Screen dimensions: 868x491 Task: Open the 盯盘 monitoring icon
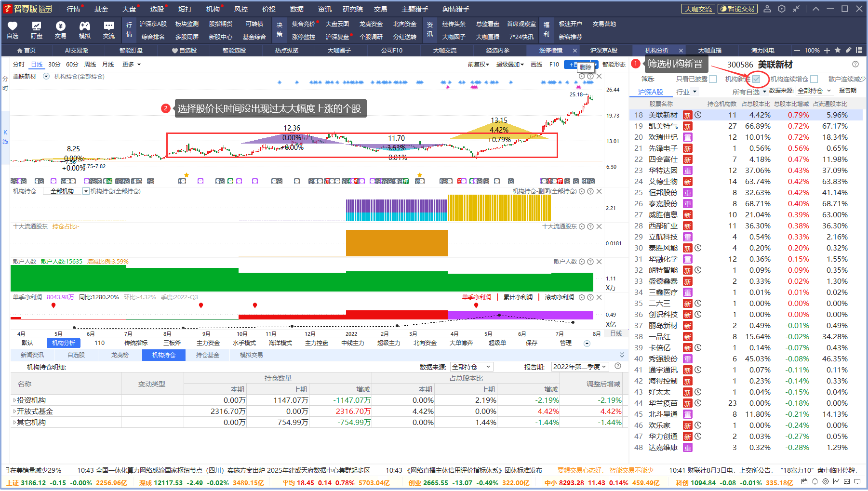37,30
